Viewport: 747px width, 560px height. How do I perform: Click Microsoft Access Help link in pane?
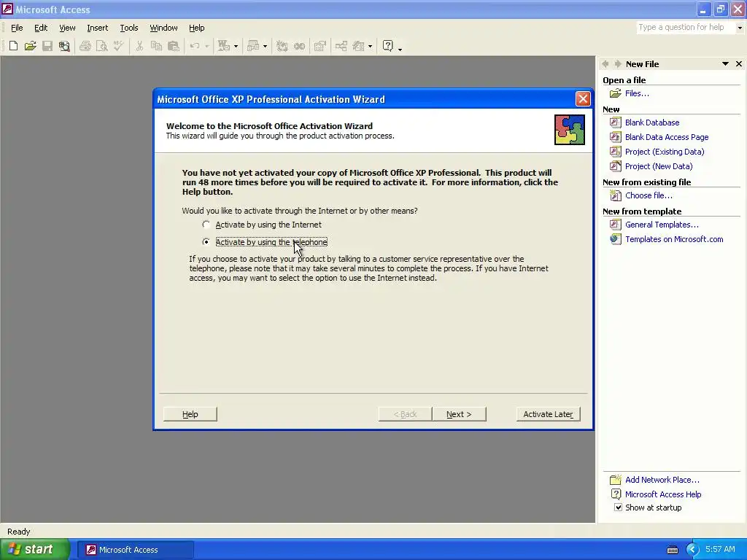(x=663, y=494)
